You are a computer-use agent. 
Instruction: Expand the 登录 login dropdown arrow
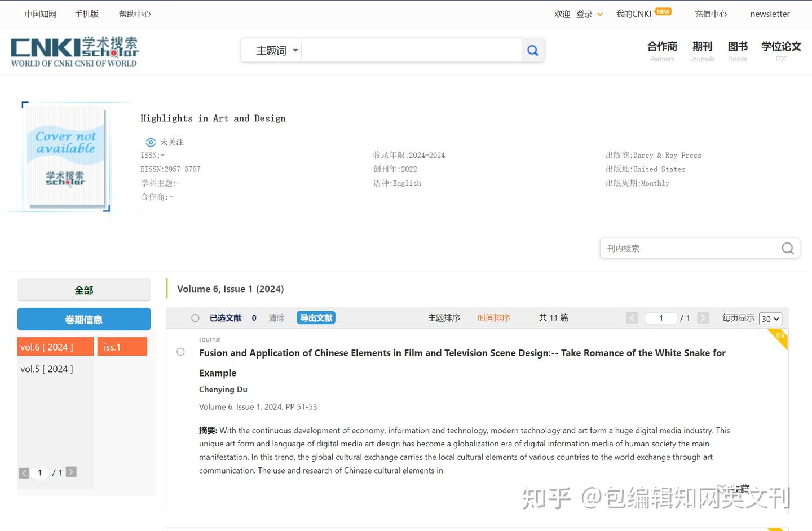point(601,14)
